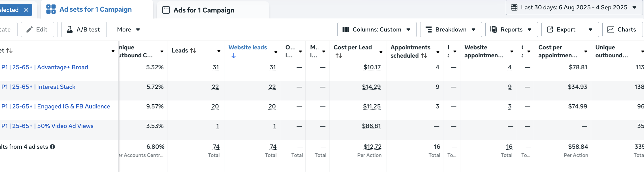Screen dimensions: 644x172
Task: Open the export options arrow beside Export
Action: pos(590,30)
